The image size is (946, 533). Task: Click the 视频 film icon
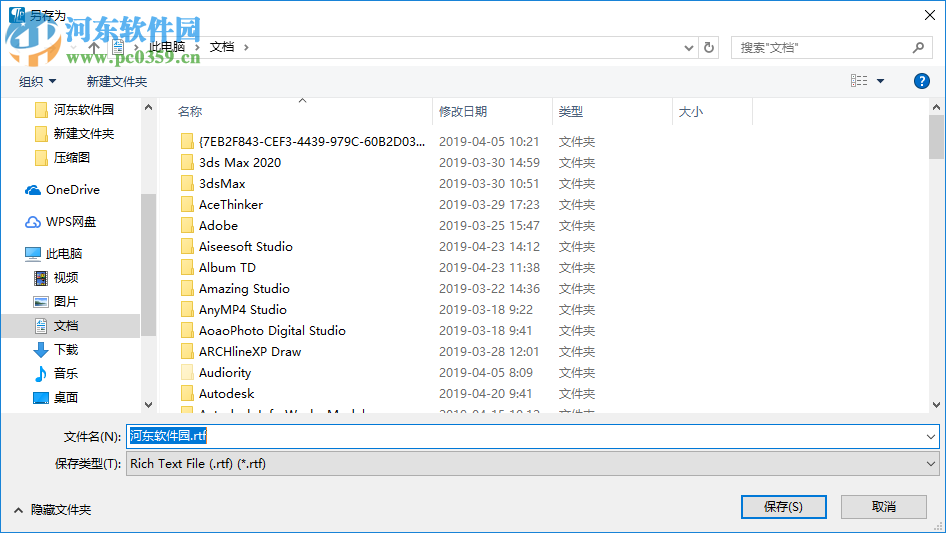(x=40, y=278)
